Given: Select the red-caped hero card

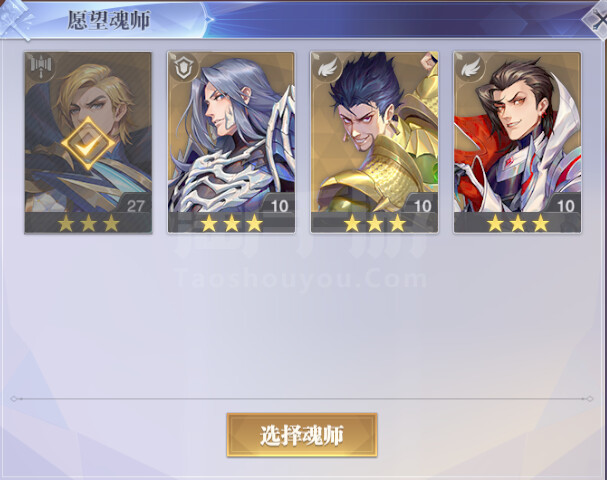Looking at the screenshot, I should point(518,143).
